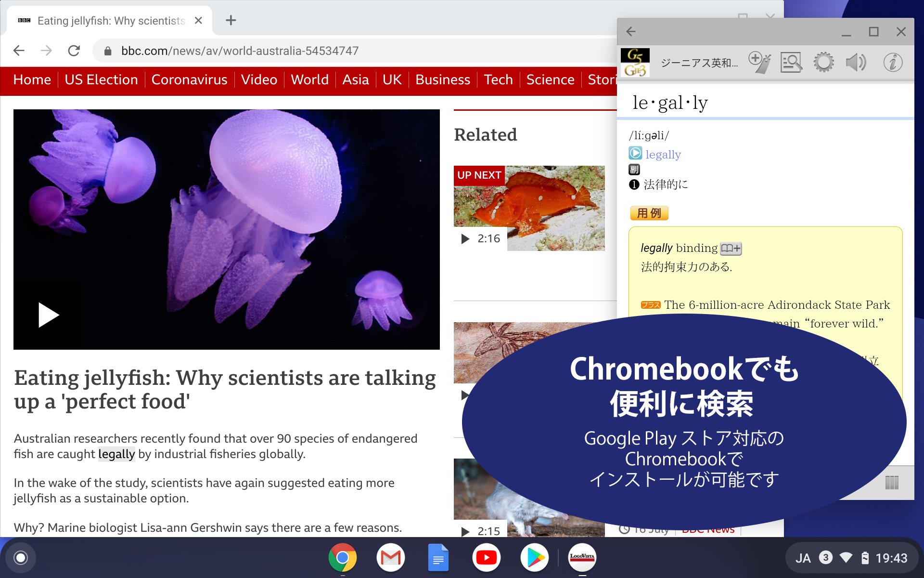Play pronunciation with the speaker icon

857,63
